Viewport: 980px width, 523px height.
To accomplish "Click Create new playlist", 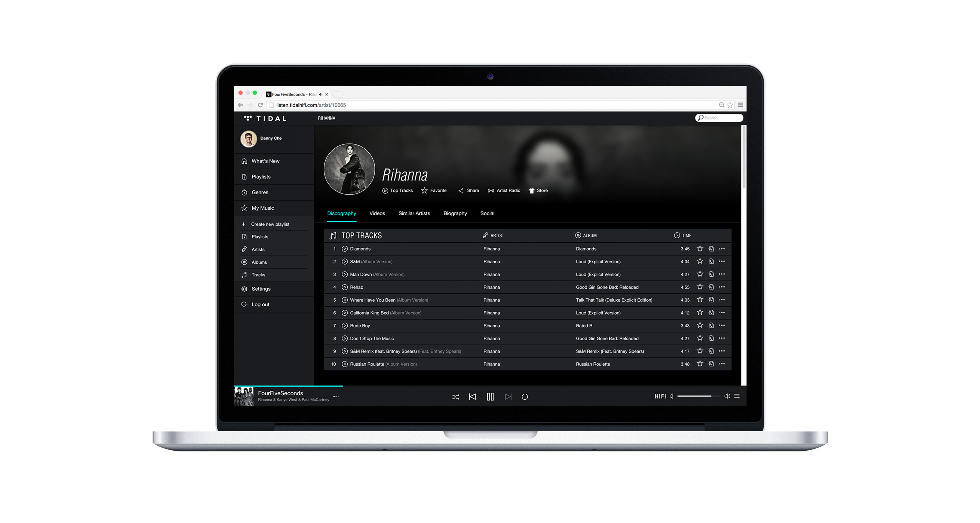I will coord(270,224).
